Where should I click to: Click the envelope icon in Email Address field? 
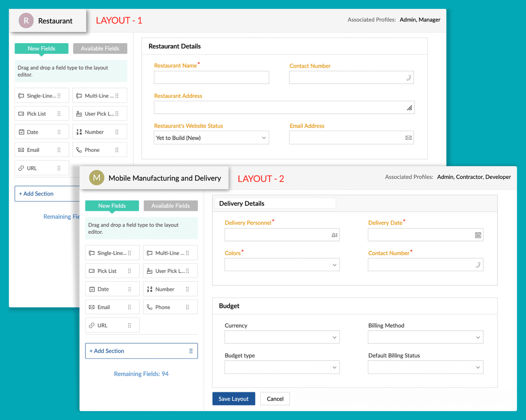tap(408, 138)
